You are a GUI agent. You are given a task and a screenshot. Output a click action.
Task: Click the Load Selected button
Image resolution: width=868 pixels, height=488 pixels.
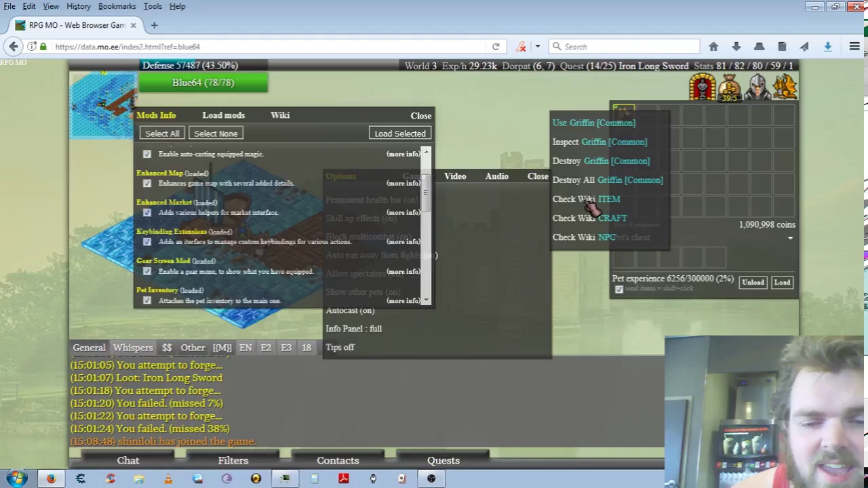point(400,134)
